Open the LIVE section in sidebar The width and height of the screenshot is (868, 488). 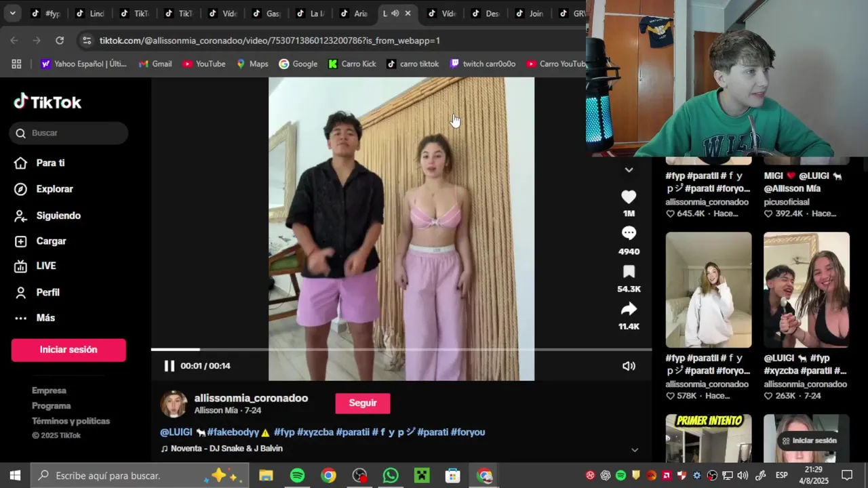pos(35,266)
